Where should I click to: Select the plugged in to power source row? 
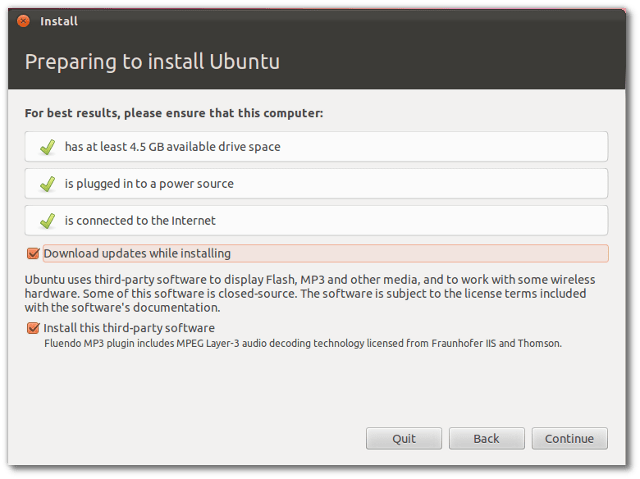click(x=316, y=184)
